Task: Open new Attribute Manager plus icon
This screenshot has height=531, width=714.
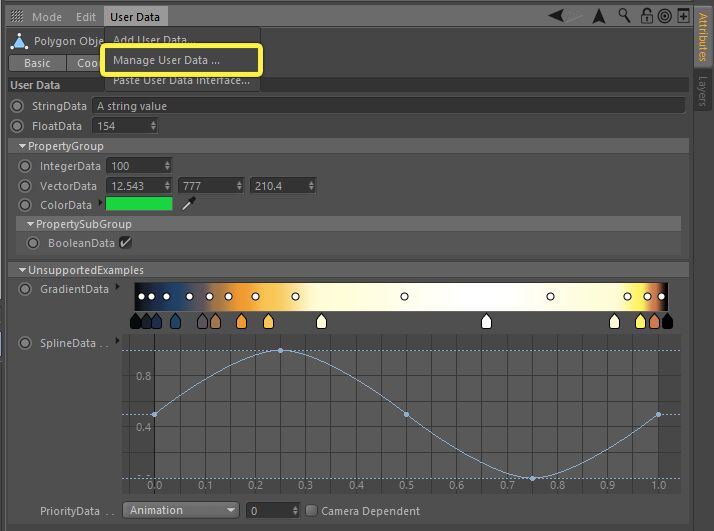Action: 682,16
